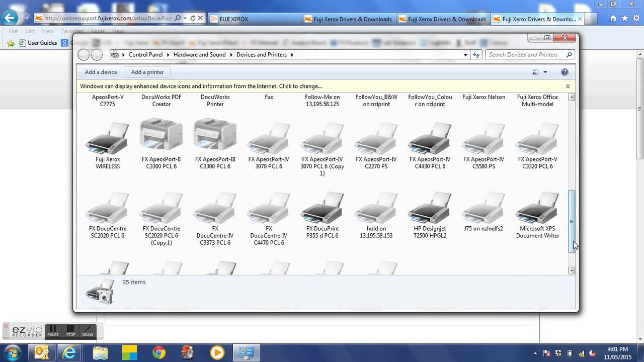Click the scroll up arrow of printer list

[572, 97]
